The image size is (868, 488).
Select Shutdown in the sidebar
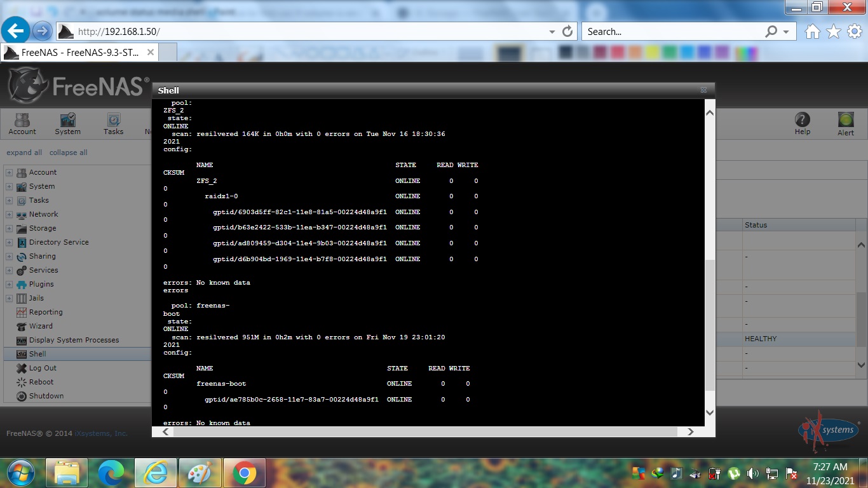tap(46, 396)
